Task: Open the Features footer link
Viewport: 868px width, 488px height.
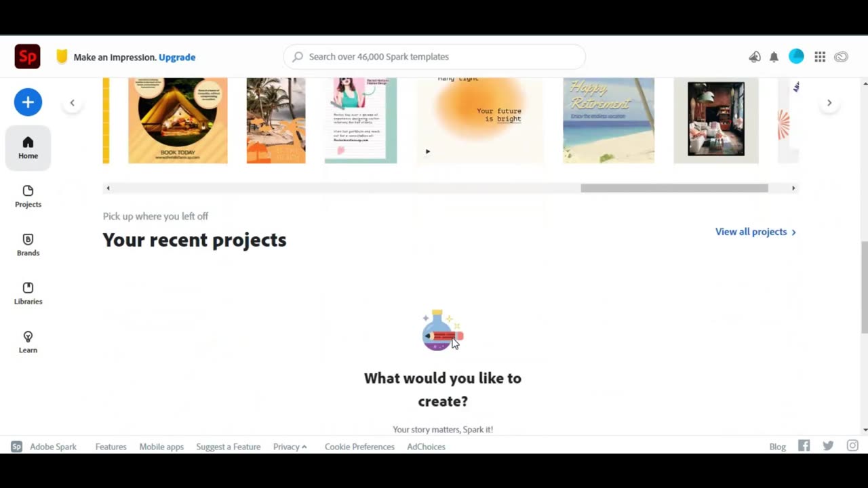Action: pos(111,447)
